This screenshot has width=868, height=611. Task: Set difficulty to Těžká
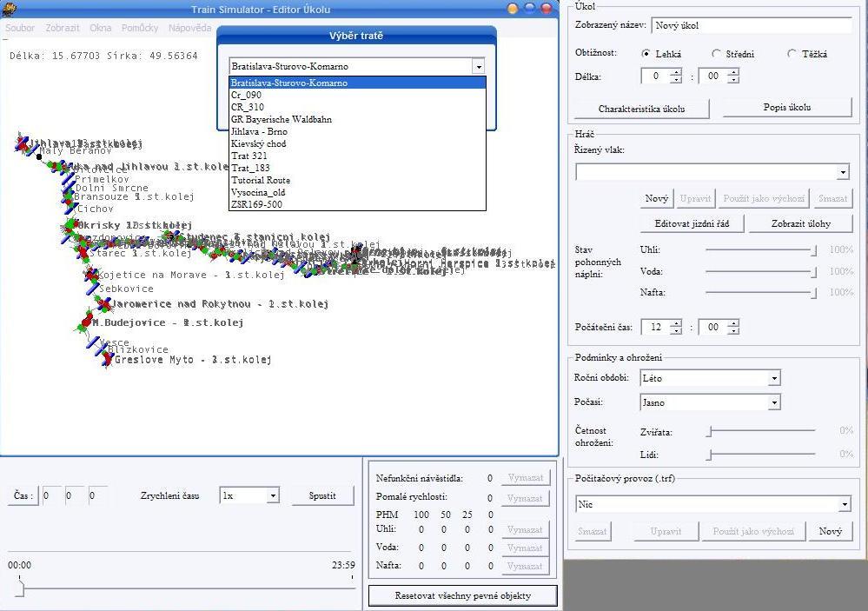tap(792, 54)
